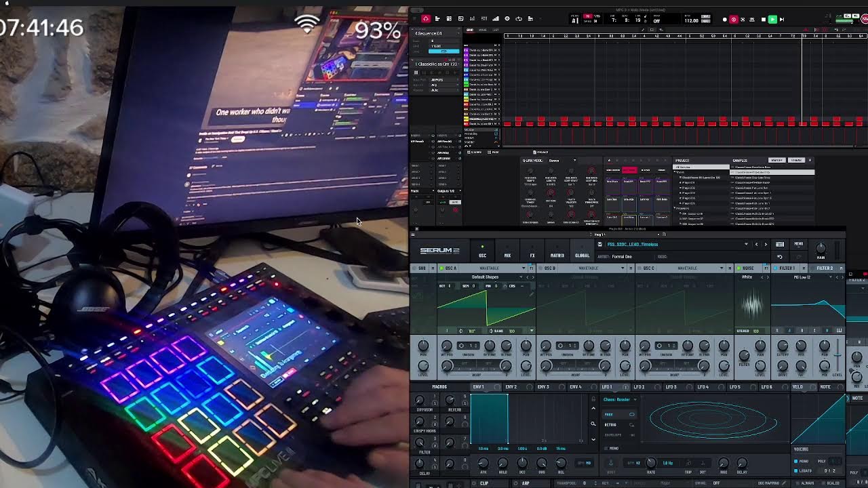The image size is (868, 488).
Task: Undo last Serum change
Action: [x=780, y=257]
